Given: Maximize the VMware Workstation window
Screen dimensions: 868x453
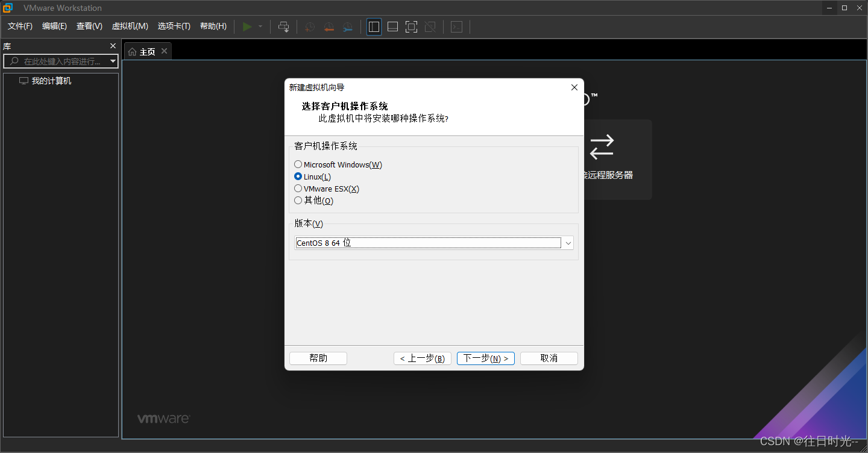Looking at the screenshot, I should click(844, 8).
